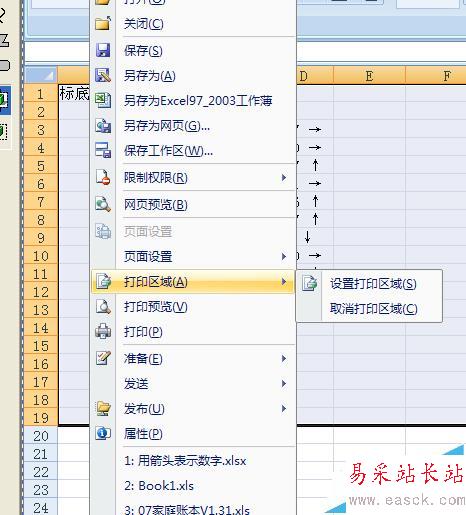Click the set print area submenu icon
Image resolution: width=466 pixels, height=515 pixels.
[310, 284]
